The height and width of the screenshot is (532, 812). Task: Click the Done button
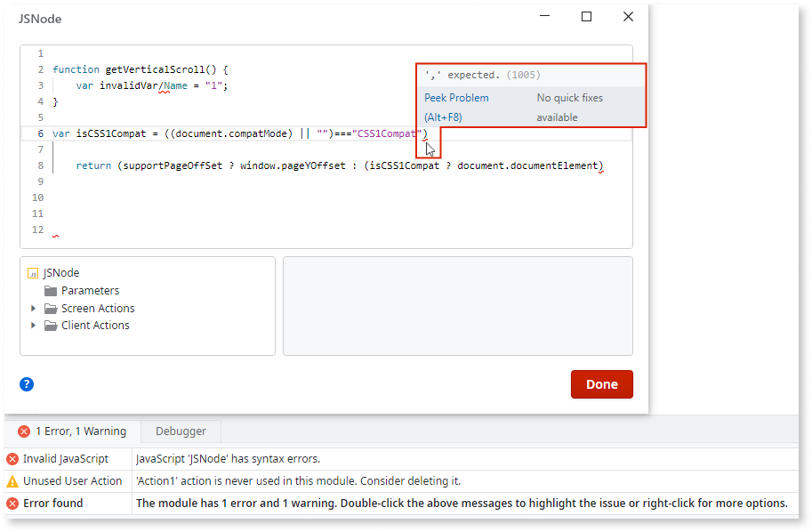click(x=601, y=383)
